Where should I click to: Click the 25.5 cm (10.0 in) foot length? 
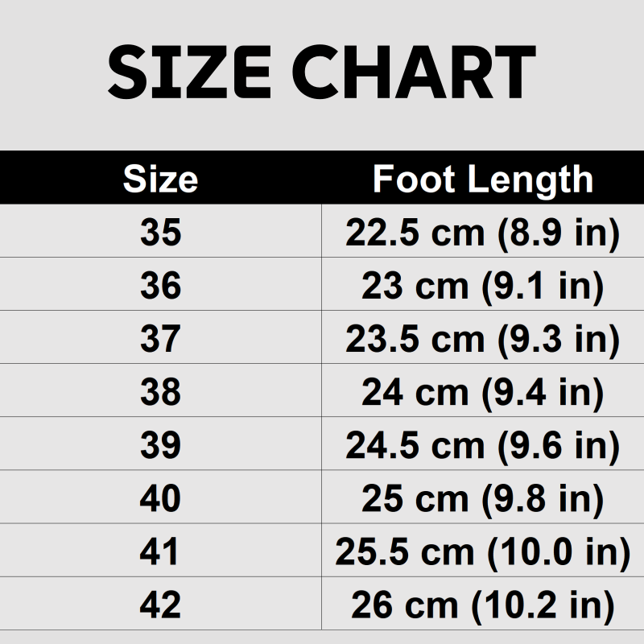[482, 551]
